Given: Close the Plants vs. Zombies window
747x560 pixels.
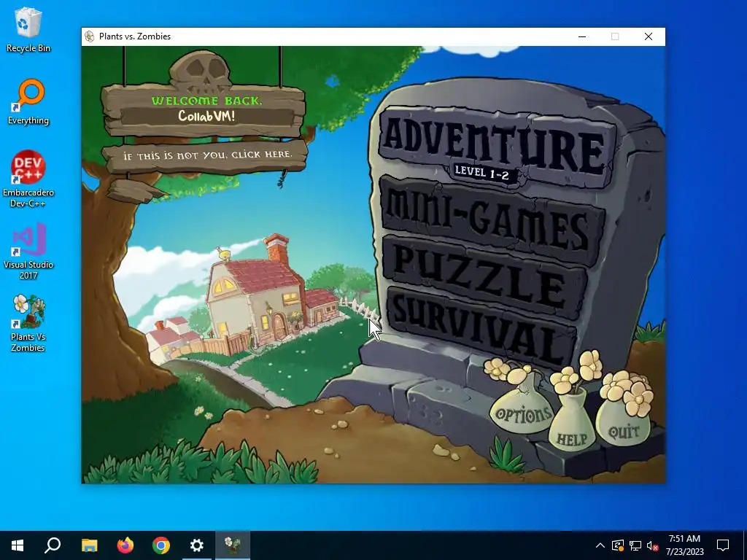Looking at the screenshot, I should coord(649,36).
